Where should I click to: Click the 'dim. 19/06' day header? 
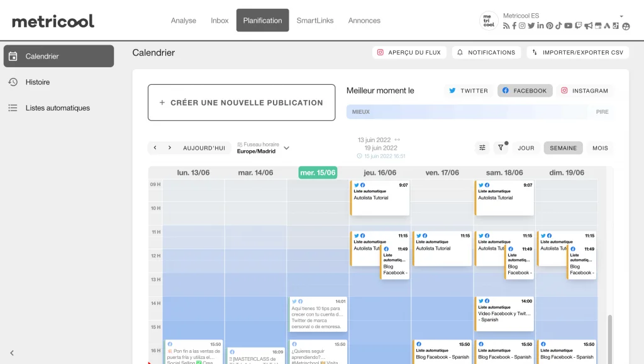(x=567, y=173)
